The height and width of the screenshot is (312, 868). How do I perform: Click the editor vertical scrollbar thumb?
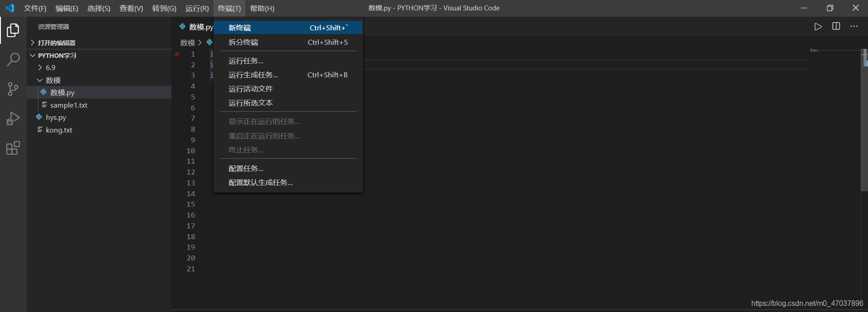864,120
